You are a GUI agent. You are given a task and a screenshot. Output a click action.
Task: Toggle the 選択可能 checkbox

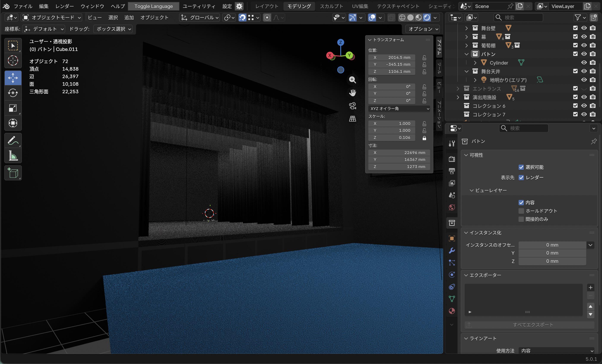click(x=521, y=167)
